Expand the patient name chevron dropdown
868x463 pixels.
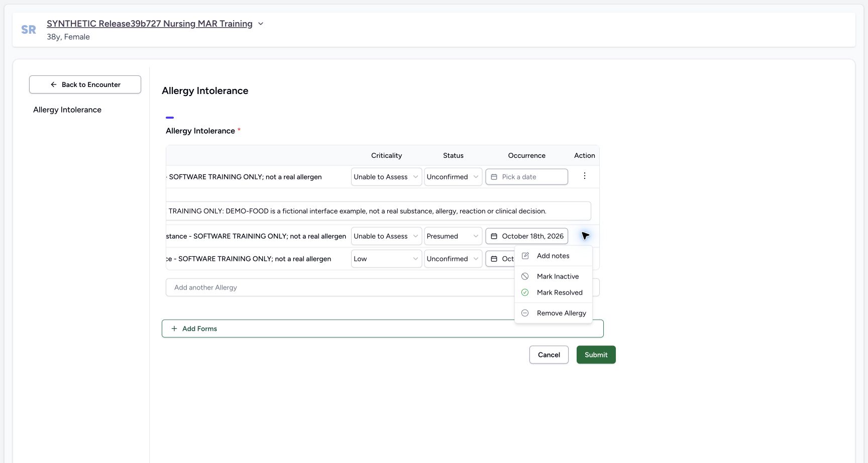261,24
